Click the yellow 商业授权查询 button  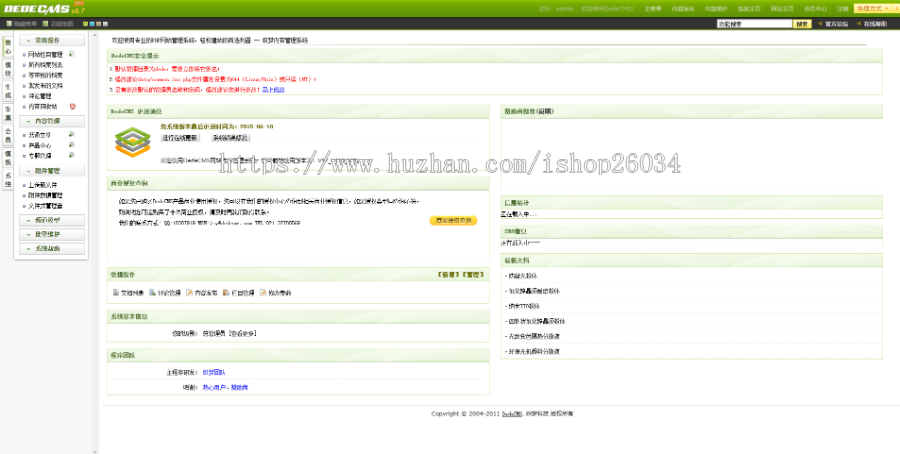click(x=453, y=220)
